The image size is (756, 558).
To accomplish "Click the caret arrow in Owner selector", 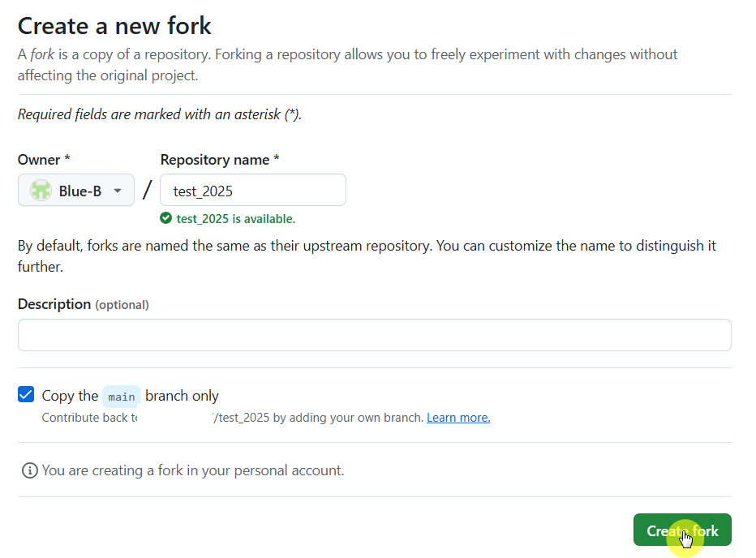I will pyautogui.click(x=118, y=191).
